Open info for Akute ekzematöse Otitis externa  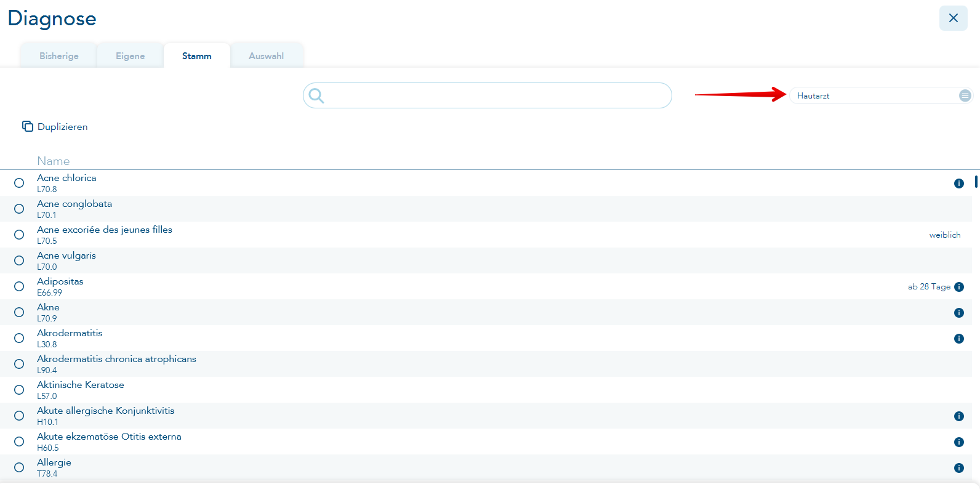(958, 442)
